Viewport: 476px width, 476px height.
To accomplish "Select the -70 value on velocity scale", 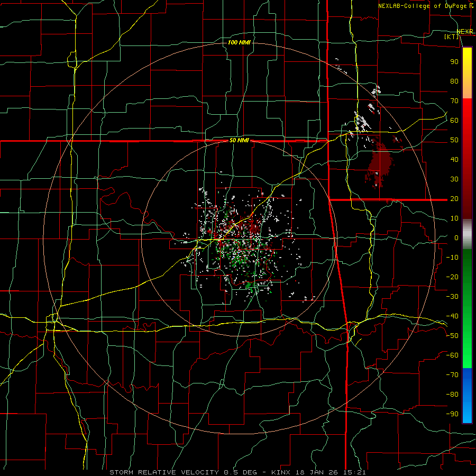I will click(452, 375).
